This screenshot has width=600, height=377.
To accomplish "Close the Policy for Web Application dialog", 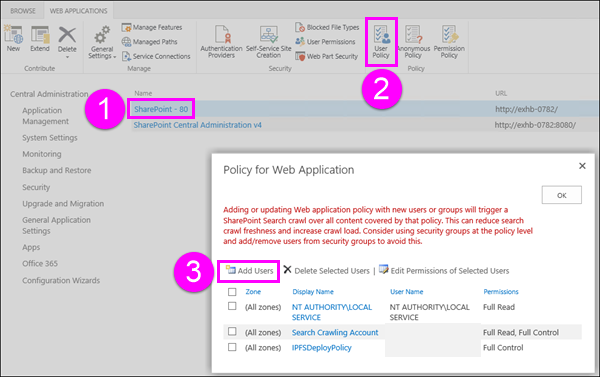I will tap(582, 166).
